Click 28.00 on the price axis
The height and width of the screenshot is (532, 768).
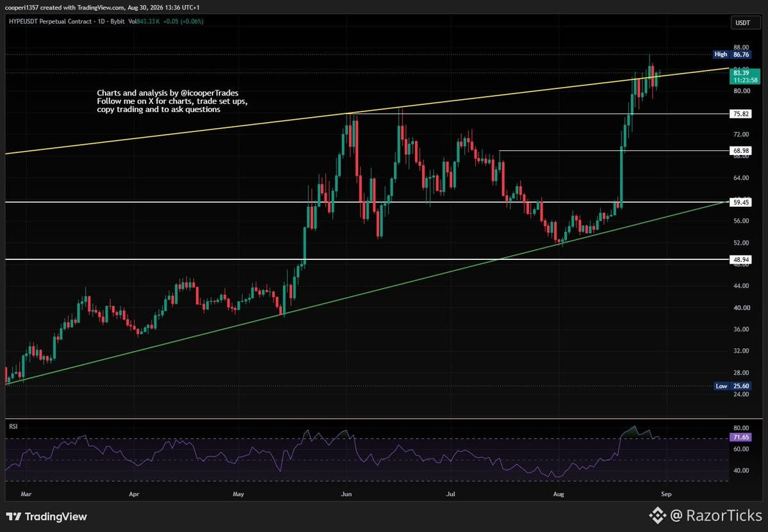point(741,373)
